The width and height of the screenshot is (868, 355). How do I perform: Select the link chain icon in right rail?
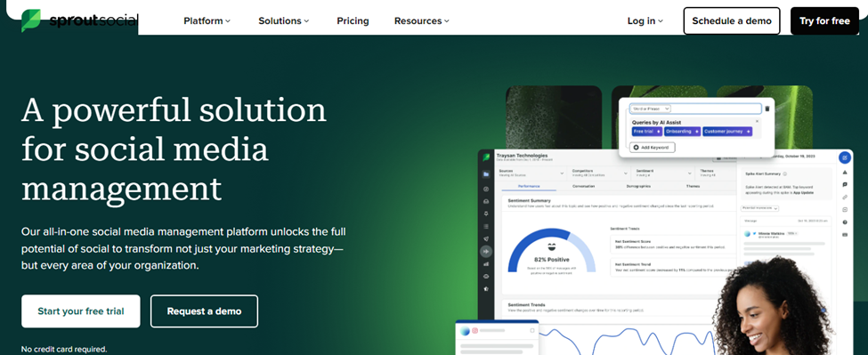845,197
